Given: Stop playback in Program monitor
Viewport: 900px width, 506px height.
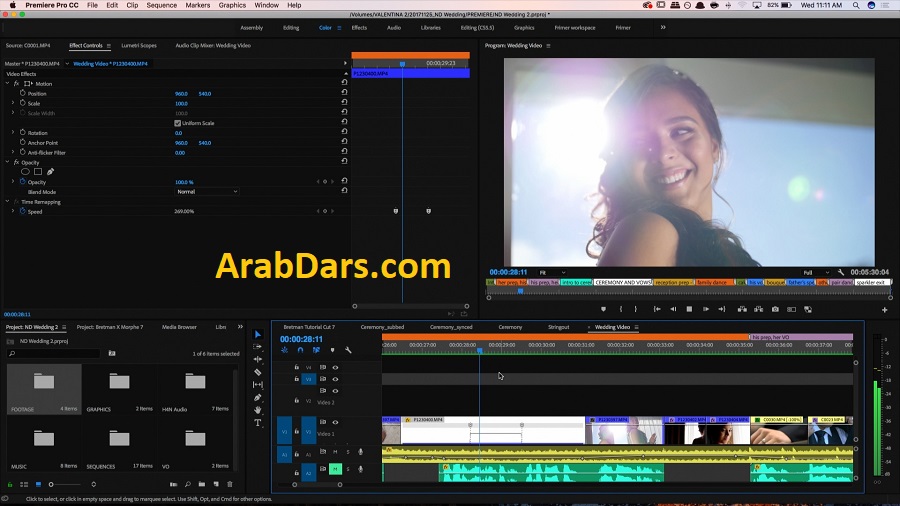Looking at the screenshot, I should click(x=689, y=309).
